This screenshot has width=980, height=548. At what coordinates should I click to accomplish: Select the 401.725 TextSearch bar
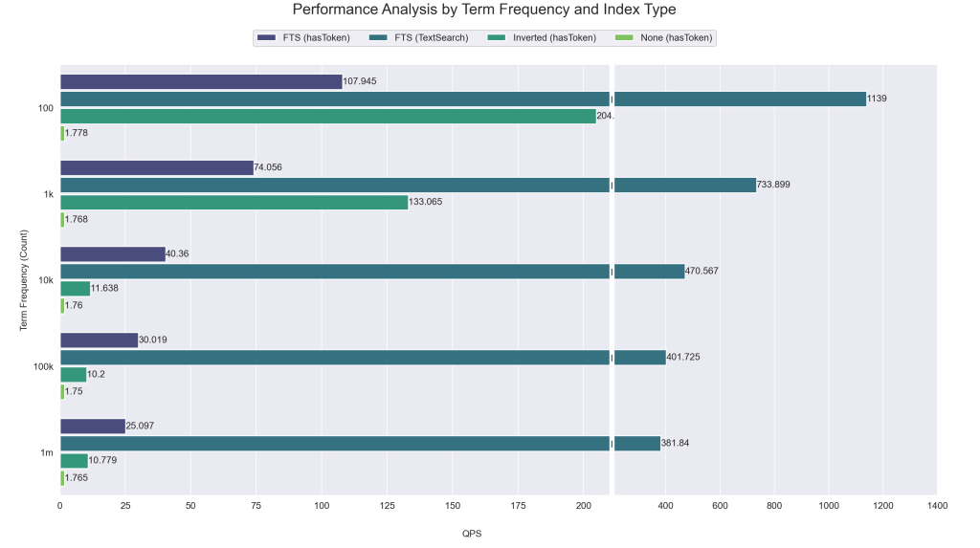pos(363,358)
